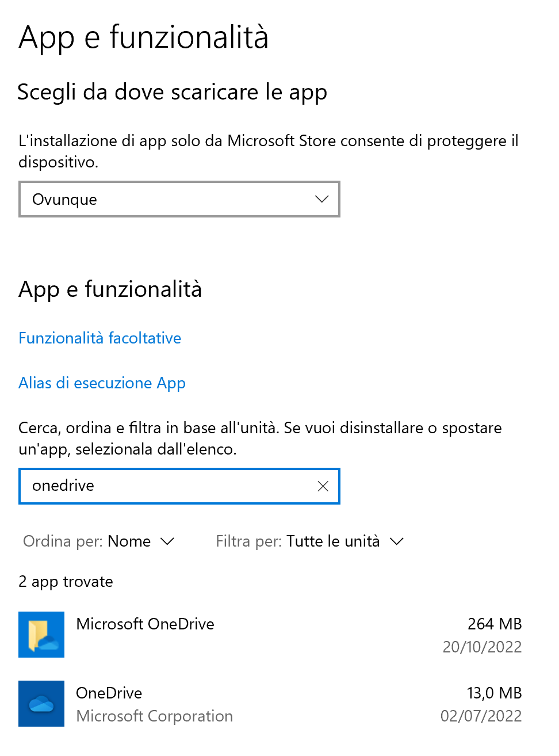
Task: Click the 13,0 MB size value
Action: click(x=495, y=693)
